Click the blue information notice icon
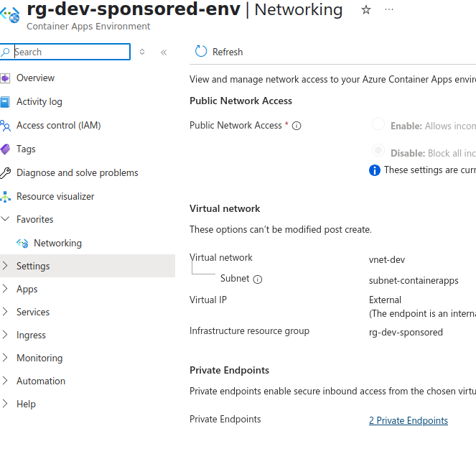The image size is (476, 449). pyautogui.click(x=375, y=170)
